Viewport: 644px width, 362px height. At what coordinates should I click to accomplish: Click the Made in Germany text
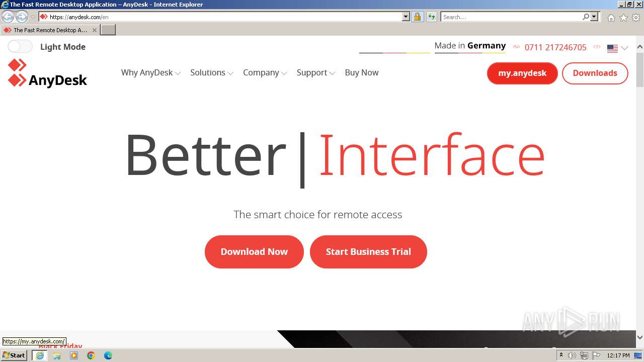click(x=470, y=46)
